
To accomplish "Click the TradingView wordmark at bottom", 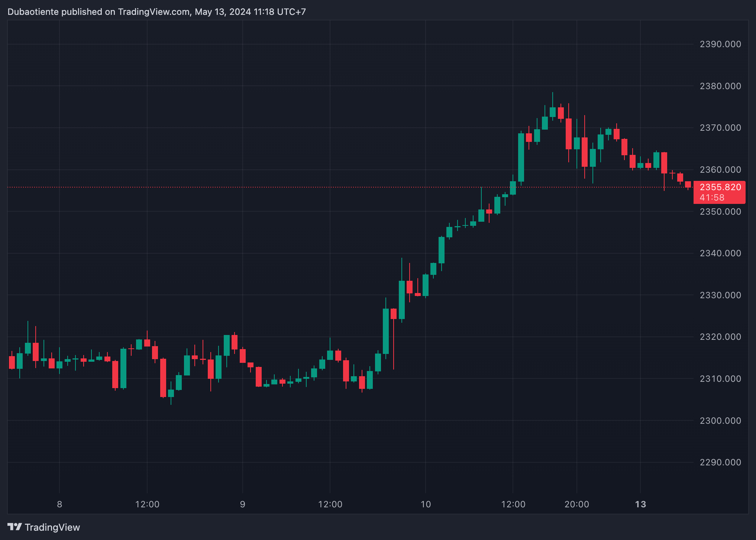I will [52, 527].
